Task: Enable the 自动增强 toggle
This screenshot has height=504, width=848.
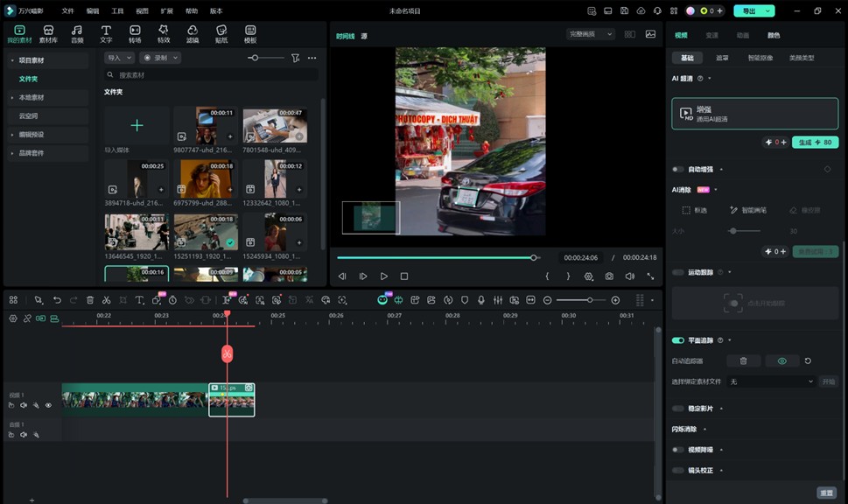Action: 678,169
